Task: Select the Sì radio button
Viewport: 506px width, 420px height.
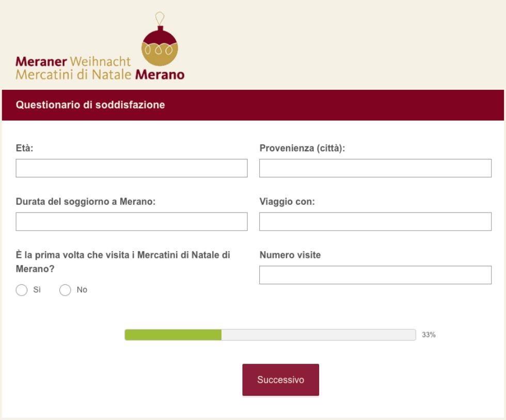Action: (22, 289)
